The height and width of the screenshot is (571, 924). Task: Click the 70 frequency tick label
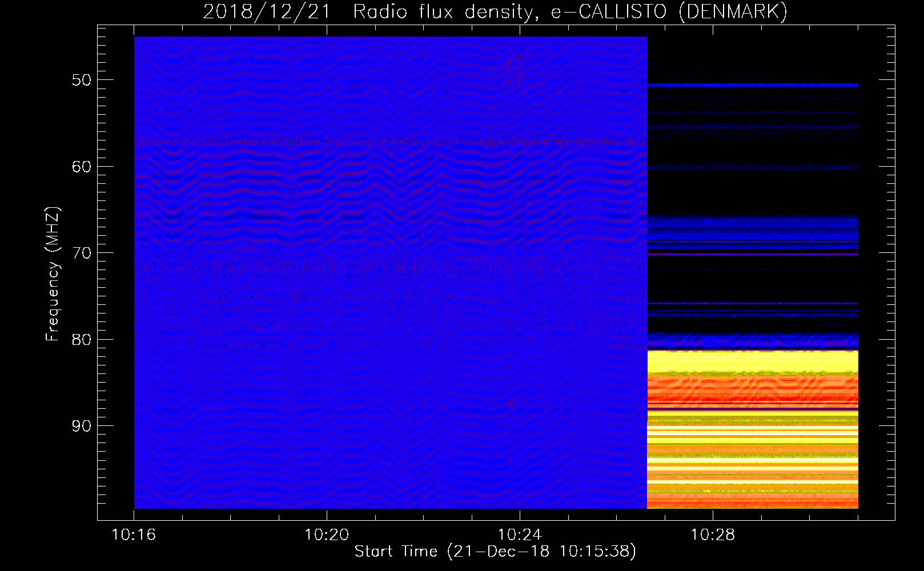click(x=82, y=253)
